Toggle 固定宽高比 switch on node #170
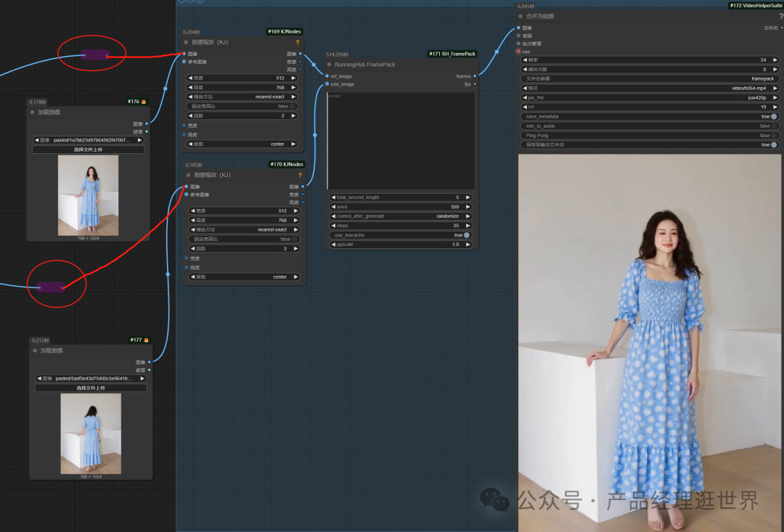 295,239
